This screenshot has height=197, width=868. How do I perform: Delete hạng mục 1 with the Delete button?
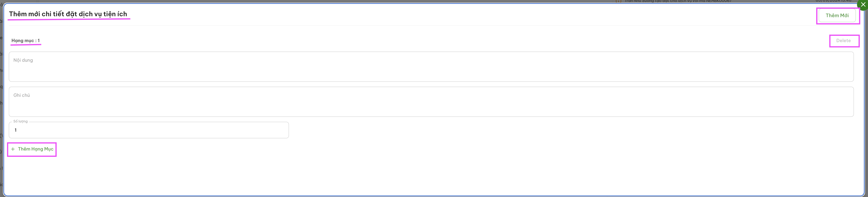(x=843, y=41)
